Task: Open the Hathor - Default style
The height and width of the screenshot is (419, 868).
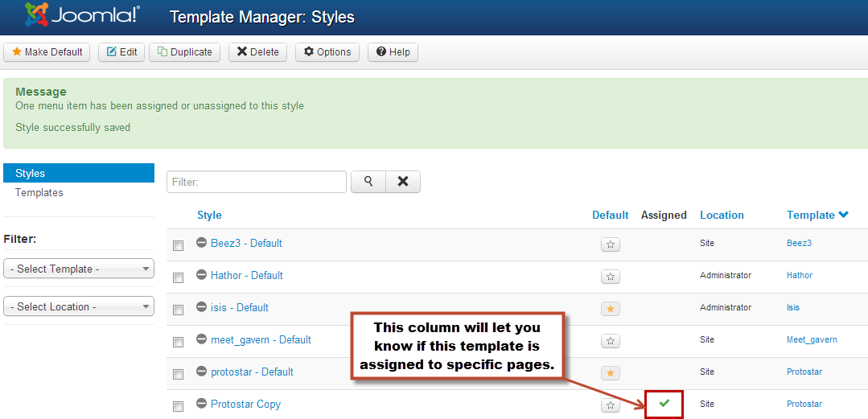Action: coord(247,275)
